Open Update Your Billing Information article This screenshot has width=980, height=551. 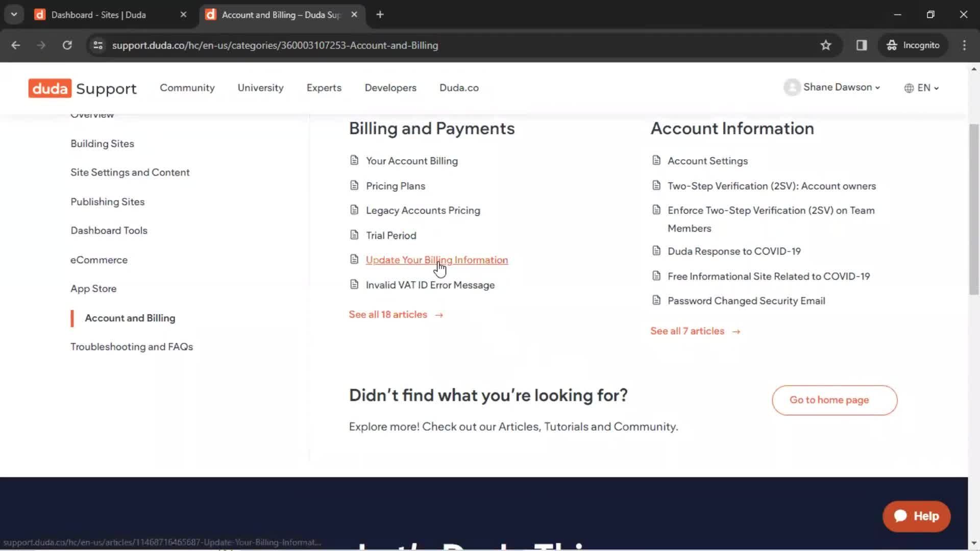click(x=436, y=260)
